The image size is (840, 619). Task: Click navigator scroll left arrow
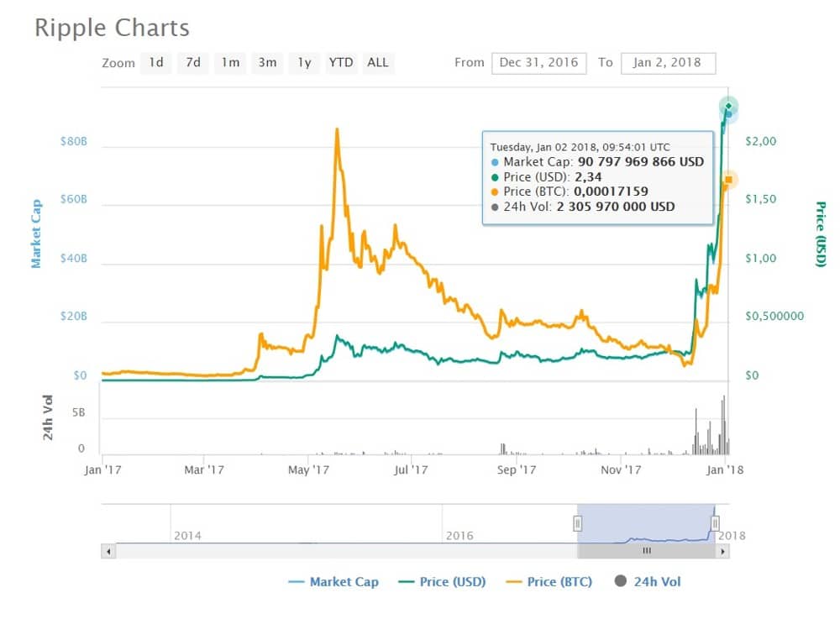pyautogui.click(x=108, y=551)
